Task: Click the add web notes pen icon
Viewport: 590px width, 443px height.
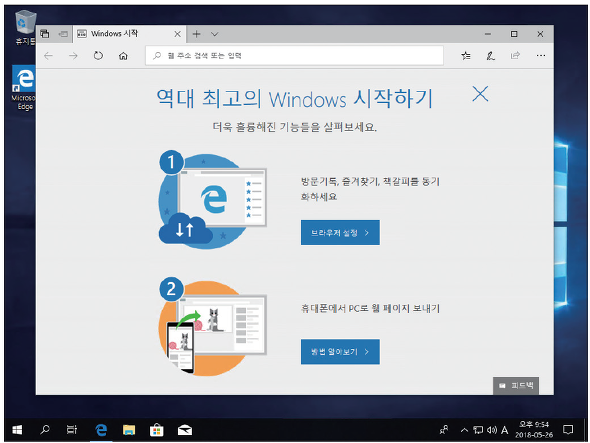Action: (x=490, y=56)
